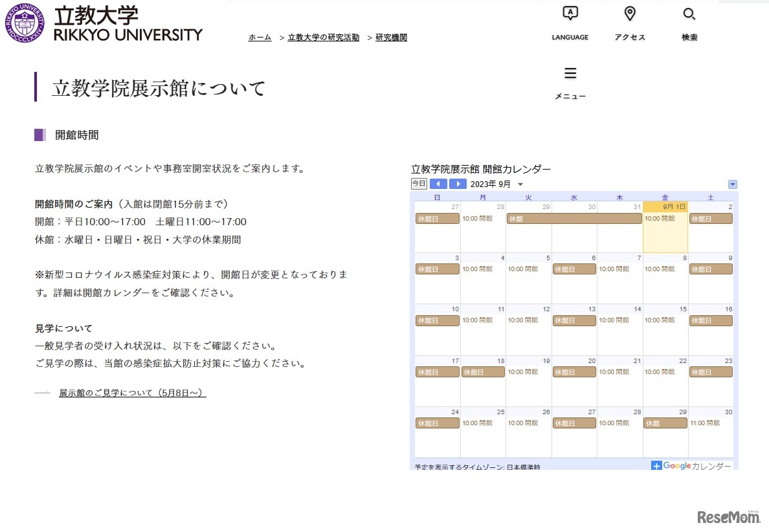Open the ホーム breadcrumb menu item
This screenshot has height=532, width=769.
click(259, 37)
